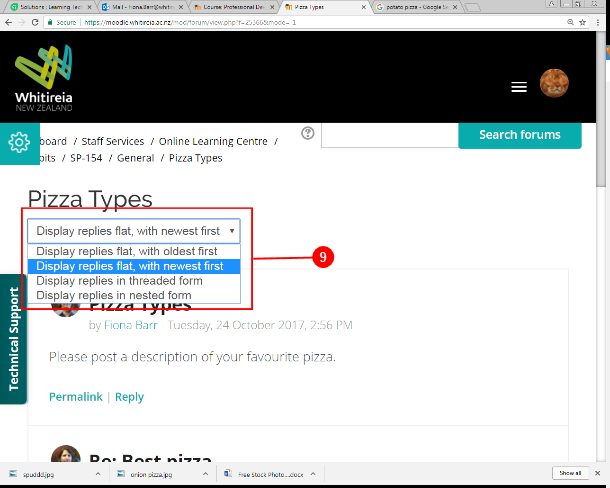The height and width of the screenshot is (488, 610).
Task: Click Show all downloads button
Action: click(570, 473)
